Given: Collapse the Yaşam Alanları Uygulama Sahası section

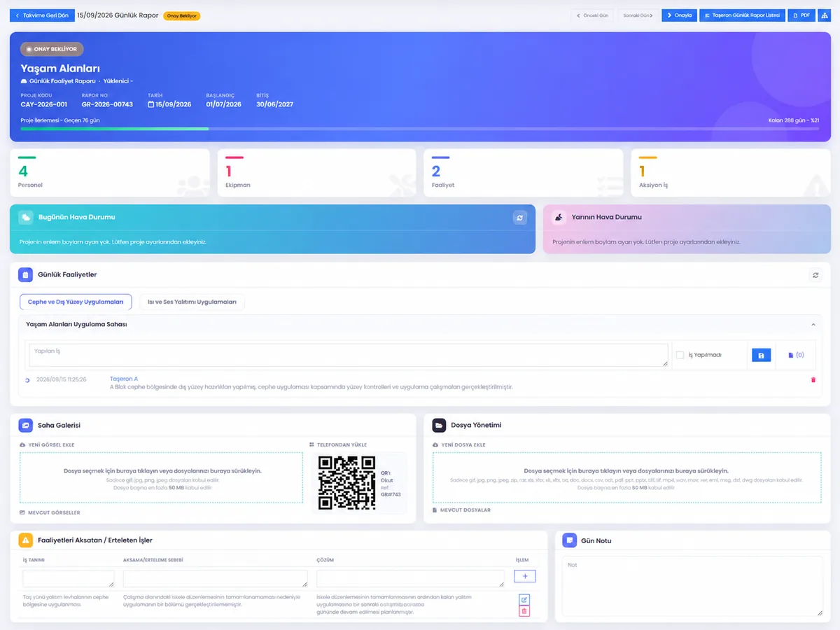Looking at the screenshot, I should pos(813,325).
